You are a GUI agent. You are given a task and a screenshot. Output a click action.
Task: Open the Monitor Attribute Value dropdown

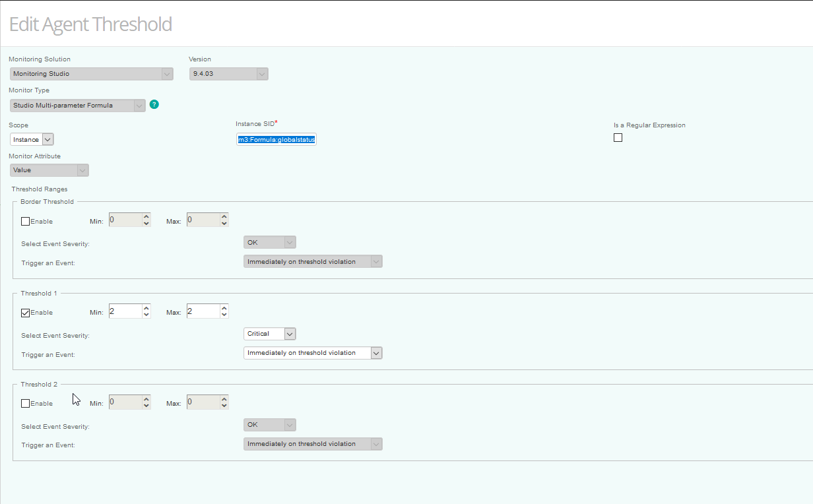(x=49, y=170)
